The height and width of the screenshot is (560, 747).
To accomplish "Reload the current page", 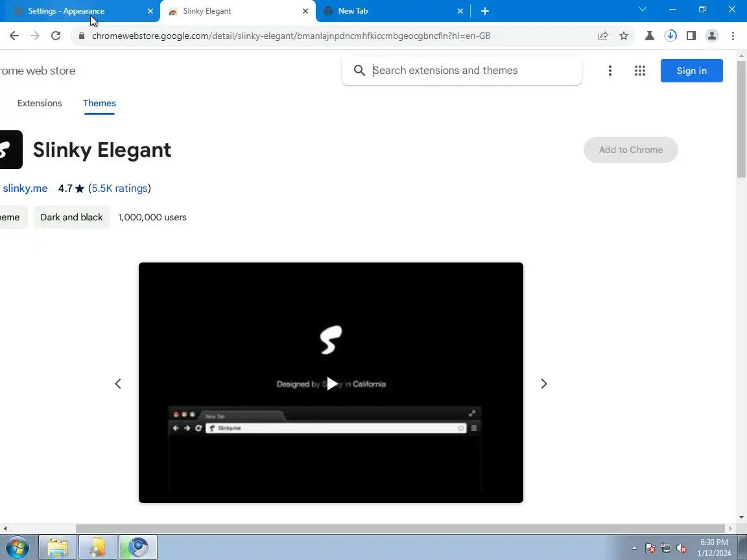I will tap(56, 36).
